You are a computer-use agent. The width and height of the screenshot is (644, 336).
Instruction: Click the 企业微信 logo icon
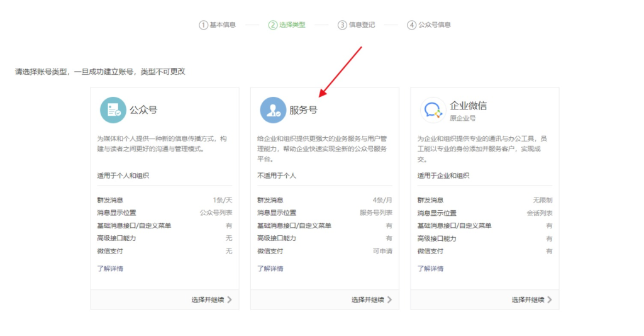(433, 110)
